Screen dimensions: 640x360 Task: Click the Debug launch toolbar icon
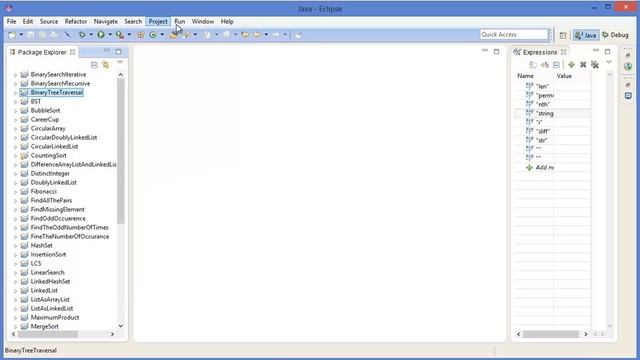click(x=82, y=35)
